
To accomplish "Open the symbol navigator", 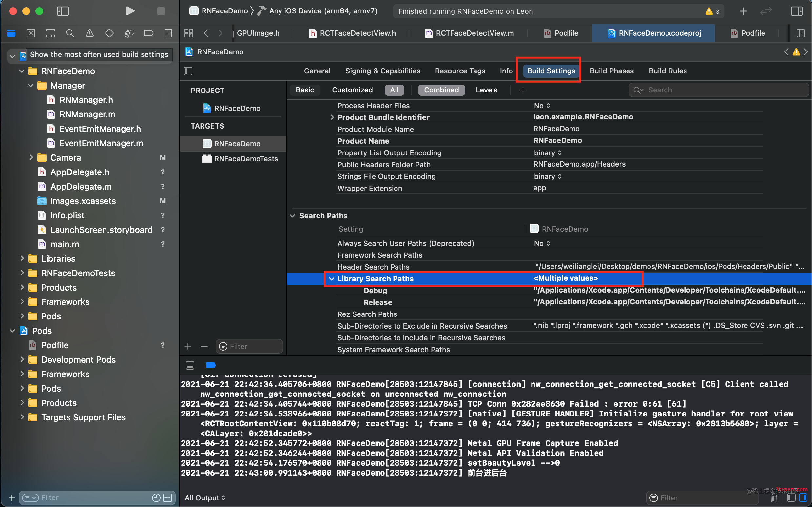I will (50, 33).
